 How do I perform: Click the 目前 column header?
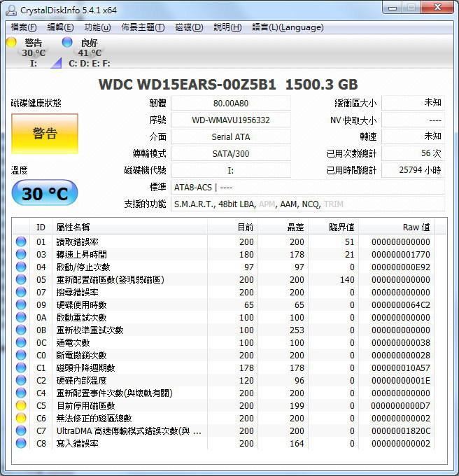[x=233, y=227]
